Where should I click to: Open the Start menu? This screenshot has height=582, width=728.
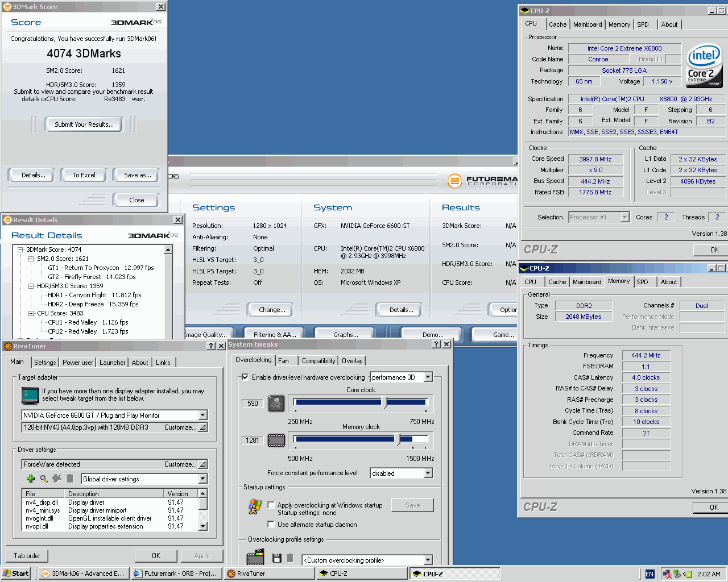(15, 573)
